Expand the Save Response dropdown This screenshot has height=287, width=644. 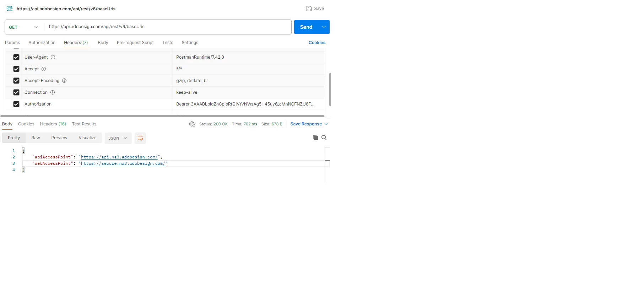309,124
